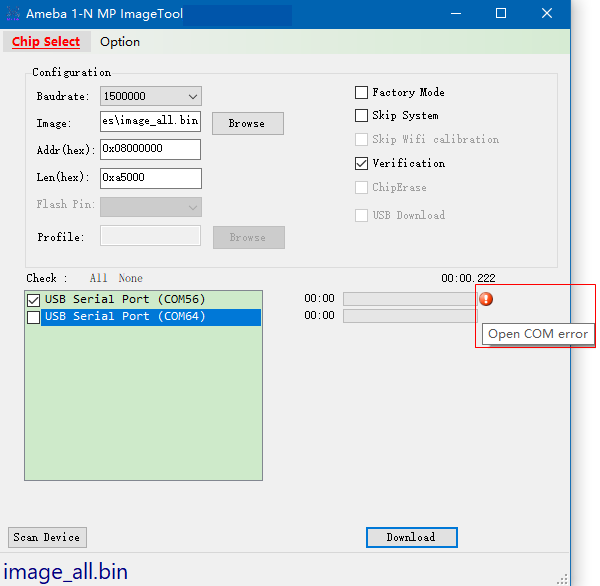This screenshot has height=586, width=600.
Task: Click None to deselect ports
Action: point(130,278)
